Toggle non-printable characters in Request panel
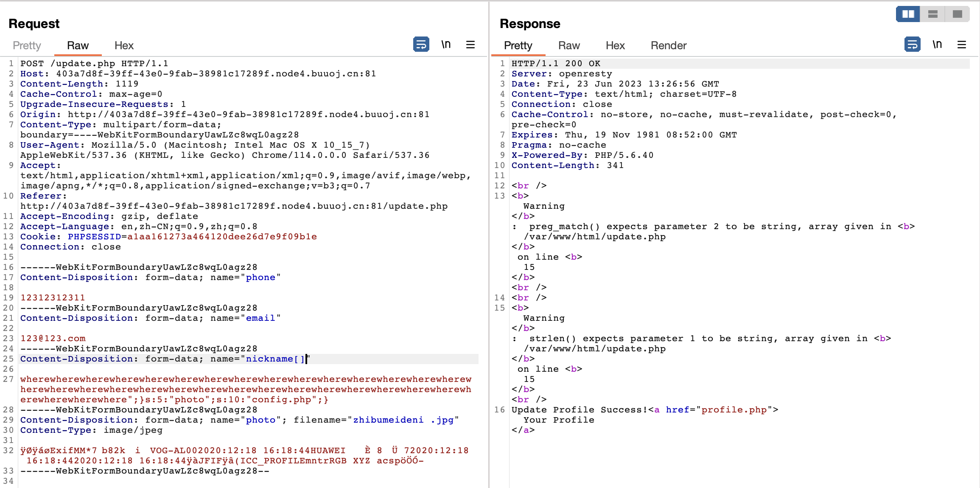The height and width of the screenshot is (488, 980). (445, 45)
